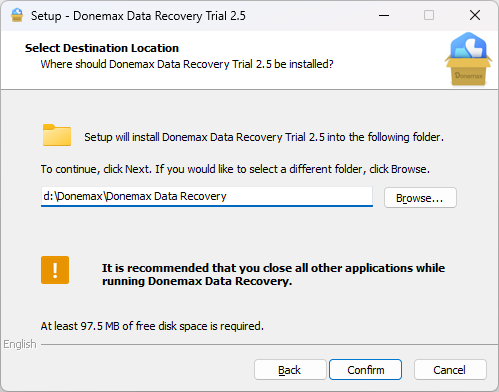Cancel the setup wizard
The height and width of the screenshot is (392, 499).
pyautogui.click(x=450, y=370)
